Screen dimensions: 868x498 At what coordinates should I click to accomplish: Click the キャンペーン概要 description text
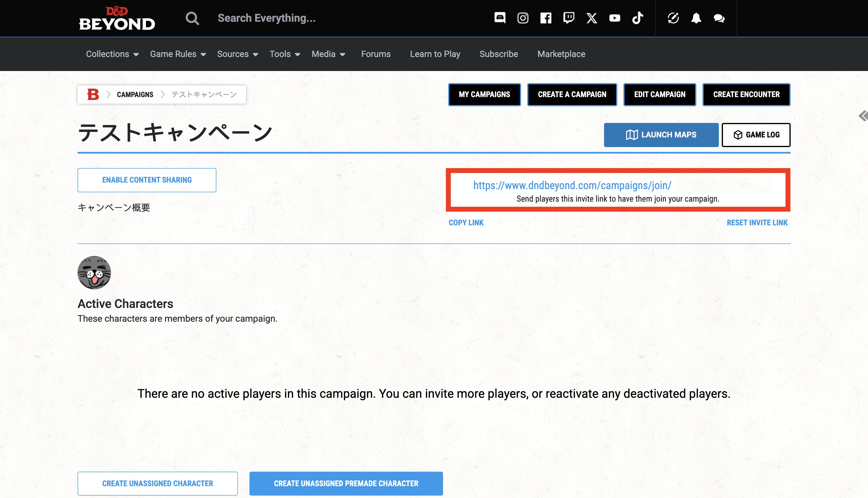tap(114, 207)
